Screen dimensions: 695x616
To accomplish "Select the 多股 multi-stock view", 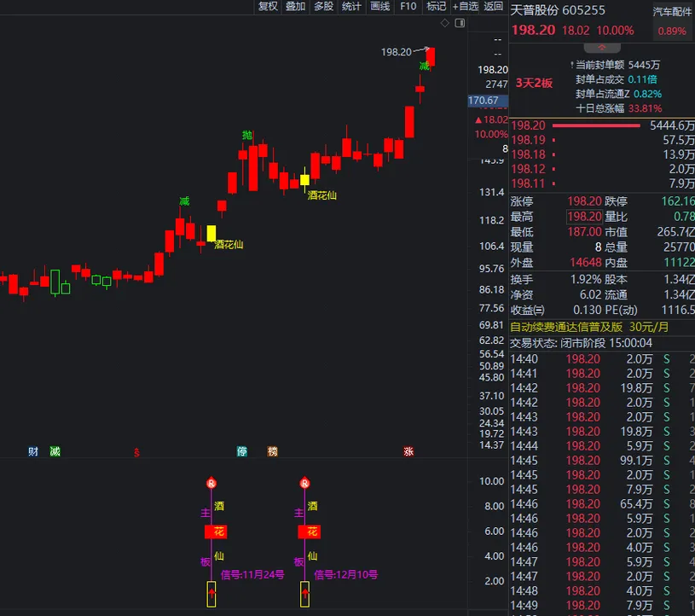I will tap(323, 7).
